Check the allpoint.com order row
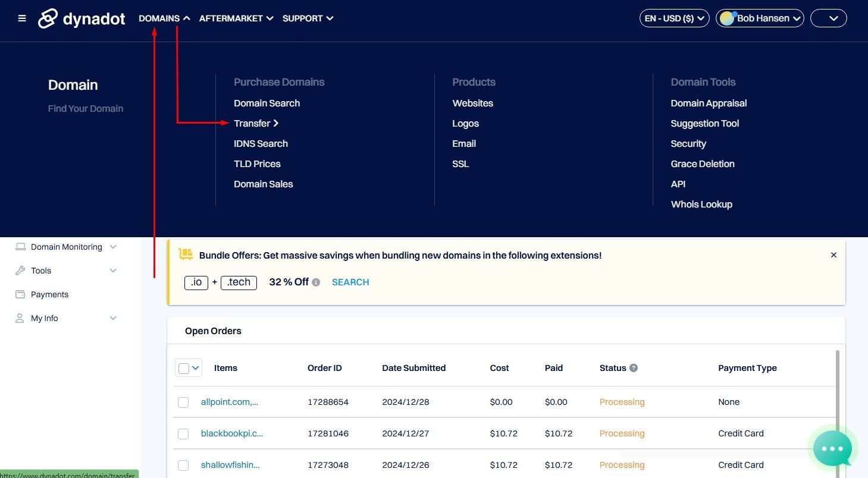The image size is (868, 478). (x=183, y=402)
